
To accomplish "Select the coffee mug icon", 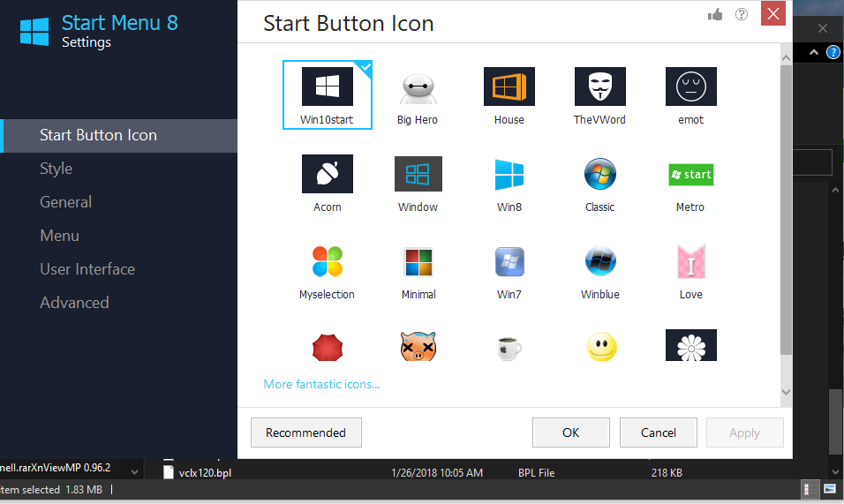I will pos(509,348).
